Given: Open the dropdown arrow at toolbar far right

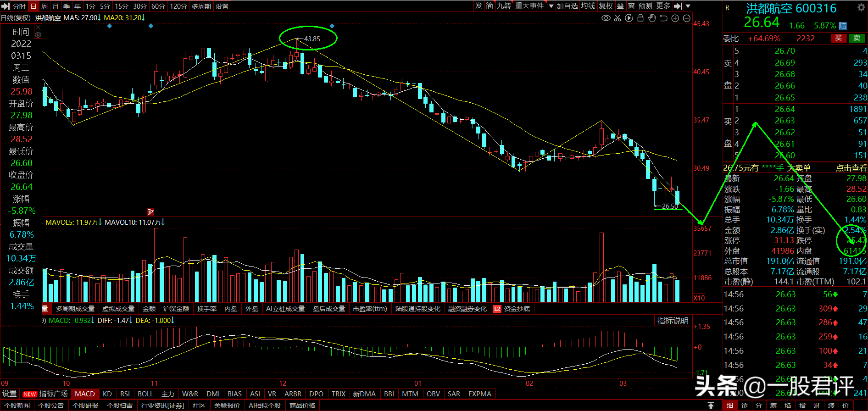Looking at the screenshot, I should click(x=688, y=6).
